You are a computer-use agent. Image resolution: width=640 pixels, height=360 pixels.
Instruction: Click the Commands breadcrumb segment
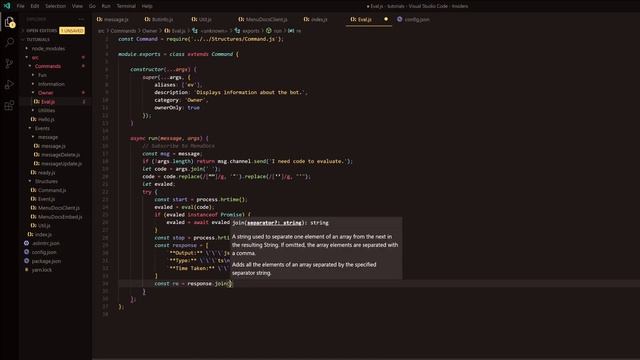(x=123, y=31)
